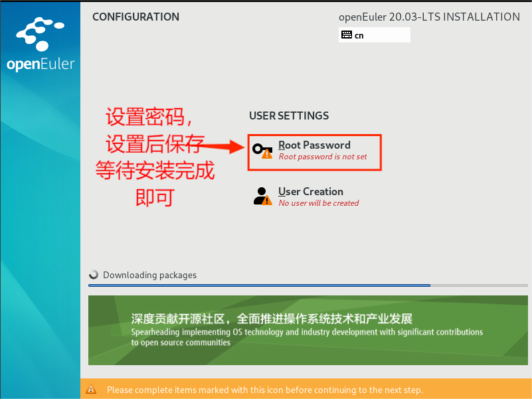Click the USER SETTINGS heading
The width and height of the screenshot is (532, 399).
(289, 116)
